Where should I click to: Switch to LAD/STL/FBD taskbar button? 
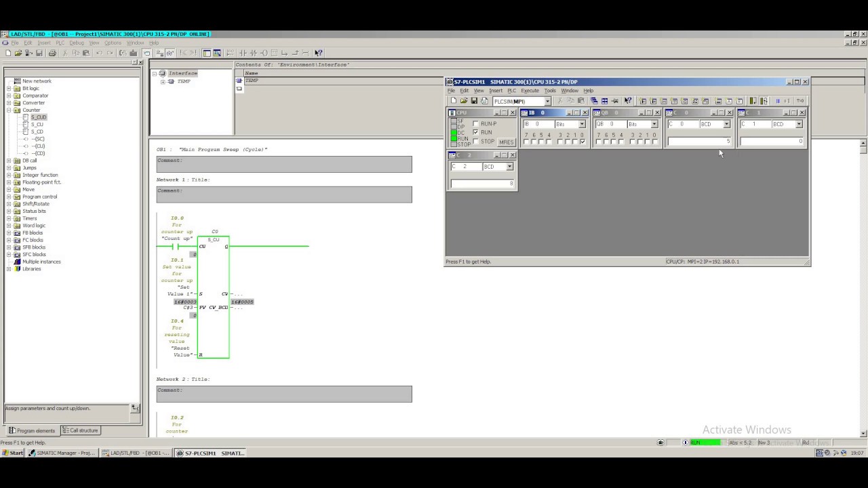pyautogui.click(x=136, y=453)
